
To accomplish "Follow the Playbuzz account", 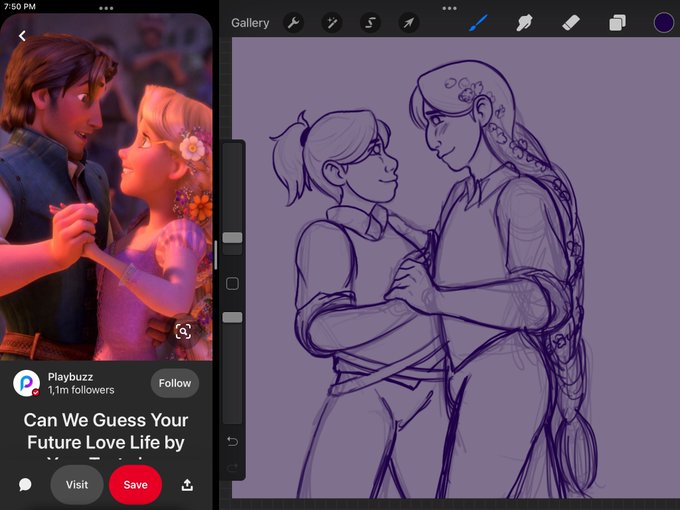I will pos(175,383).
